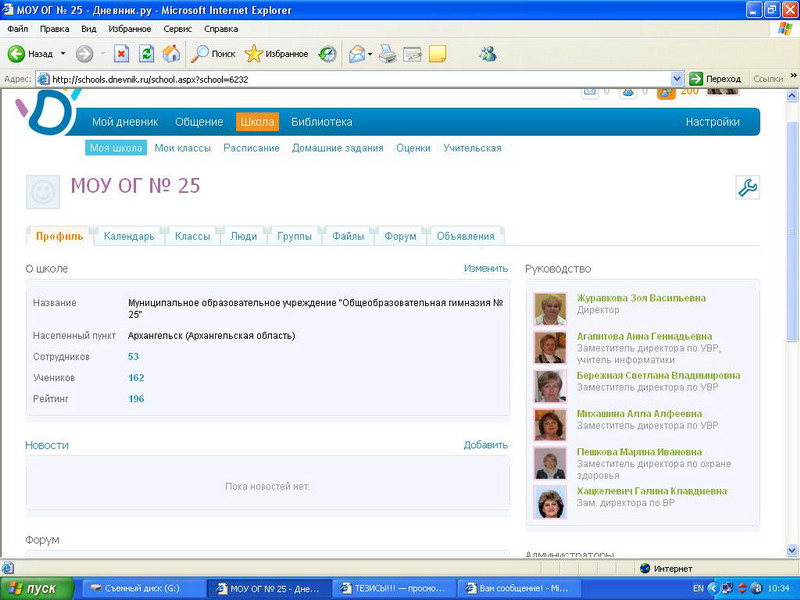Expand the address bar dropdown arrow
800x600 pixels.
(677, 79)
